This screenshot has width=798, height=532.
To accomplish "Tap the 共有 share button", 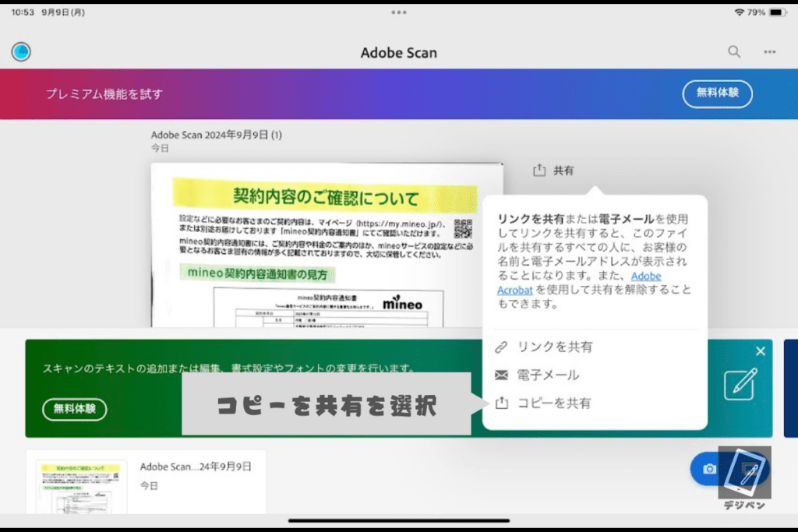I will click(x=553, y=171).
